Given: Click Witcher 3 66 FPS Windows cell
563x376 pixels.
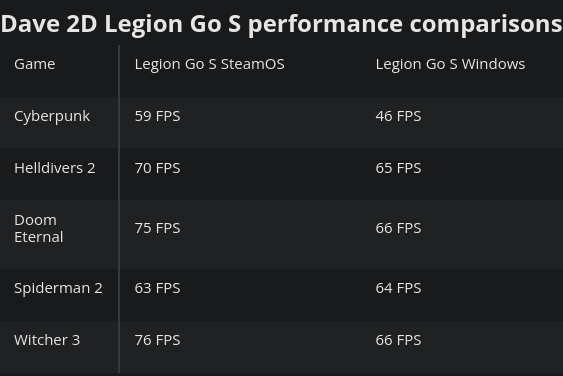Looking at the screenshot, I should click(398, 340).
